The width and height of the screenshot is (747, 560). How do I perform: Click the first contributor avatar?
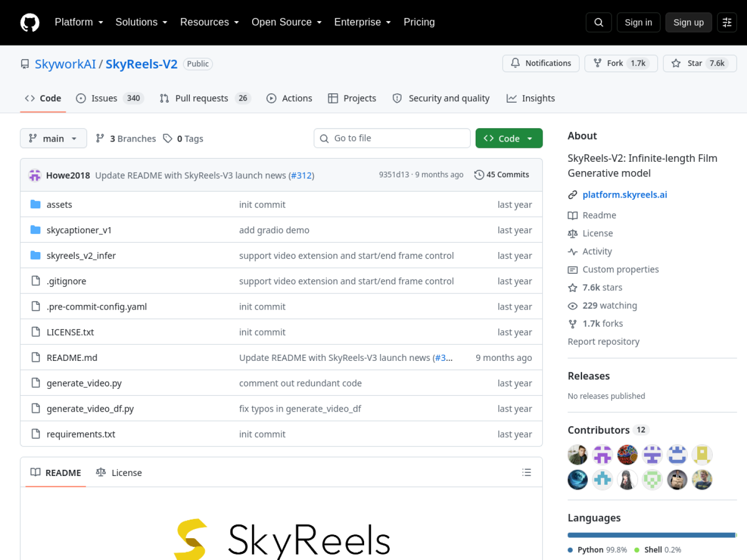577,455
